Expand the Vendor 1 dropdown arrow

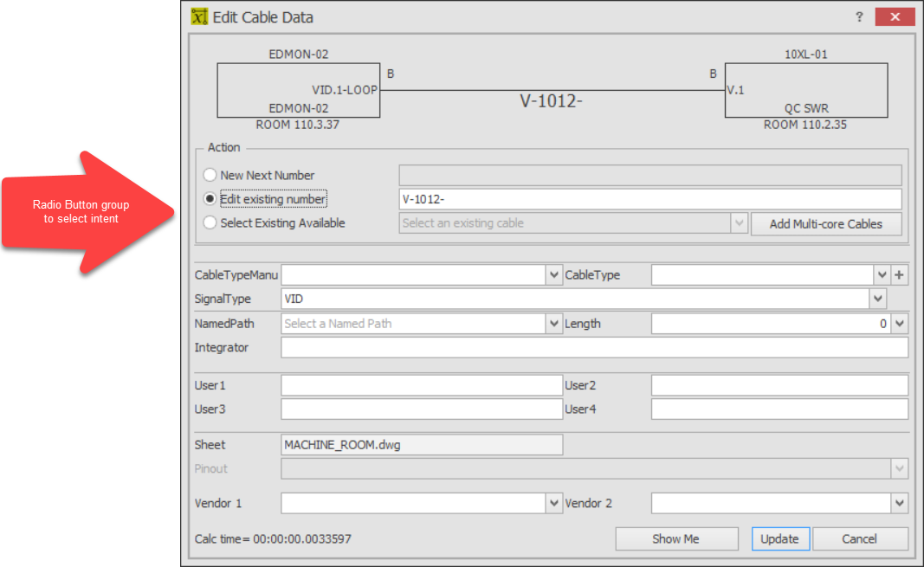[554, 504]
